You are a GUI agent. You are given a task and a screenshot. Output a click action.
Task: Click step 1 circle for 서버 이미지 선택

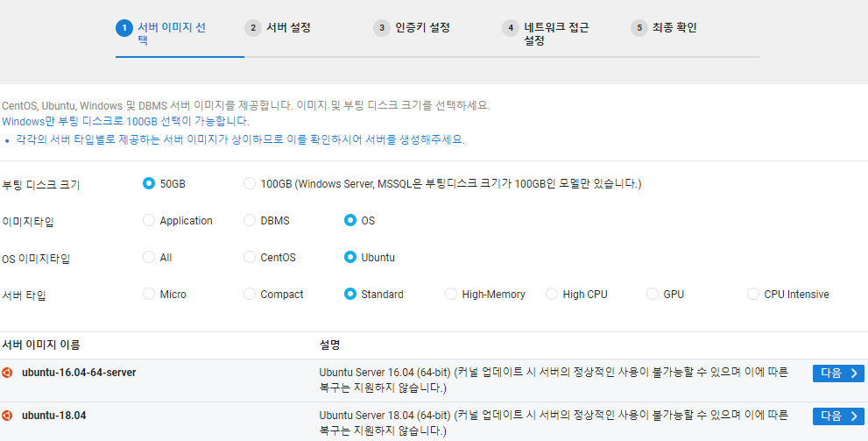124,28
